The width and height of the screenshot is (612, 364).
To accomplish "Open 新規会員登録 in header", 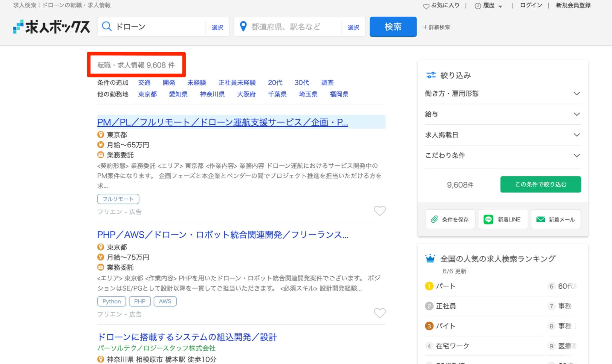I will click(573, 5).
